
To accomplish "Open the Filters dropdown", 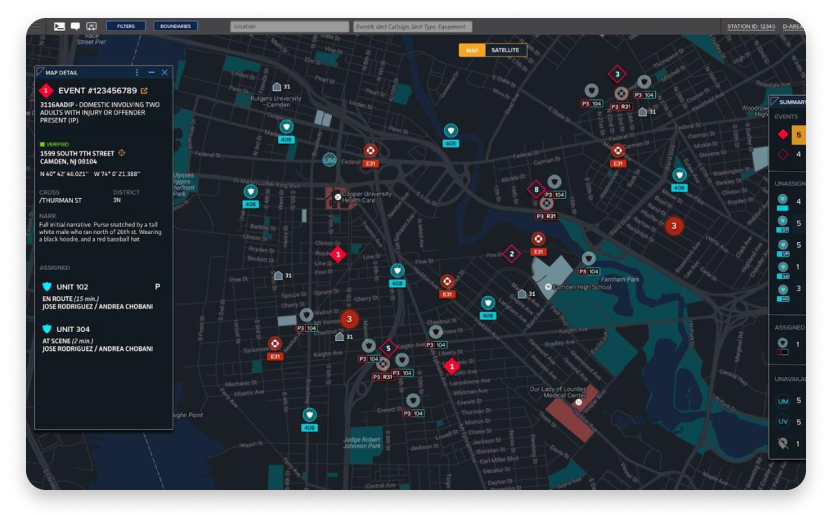I will point(126,26).
